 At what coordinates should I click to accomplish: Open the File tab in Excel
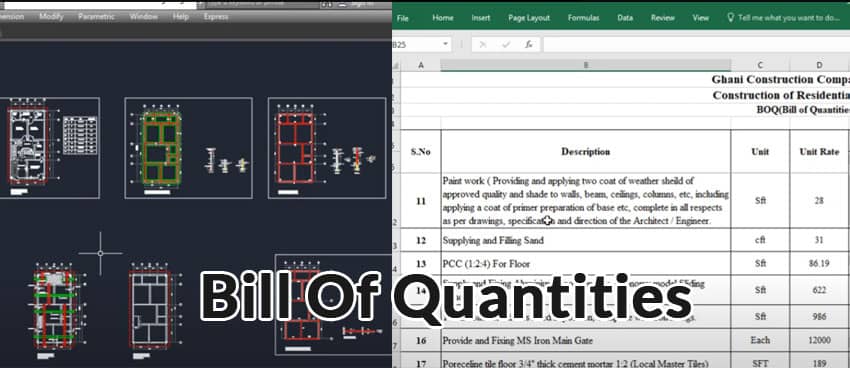(403, 18)
